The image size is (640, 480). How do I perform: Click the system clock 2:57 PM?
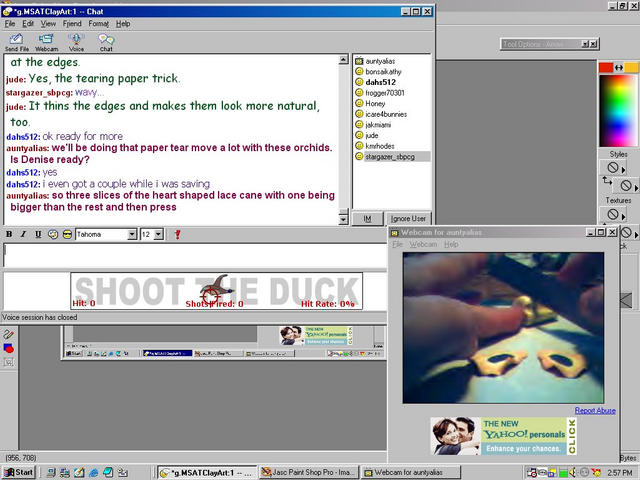tap(620, 473)
